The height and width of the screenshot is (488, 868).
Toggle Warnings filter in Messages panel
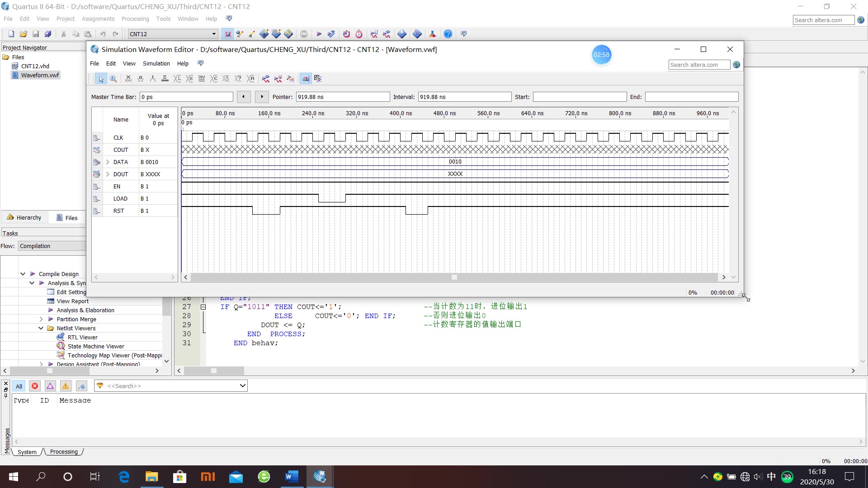click(66, 386)
